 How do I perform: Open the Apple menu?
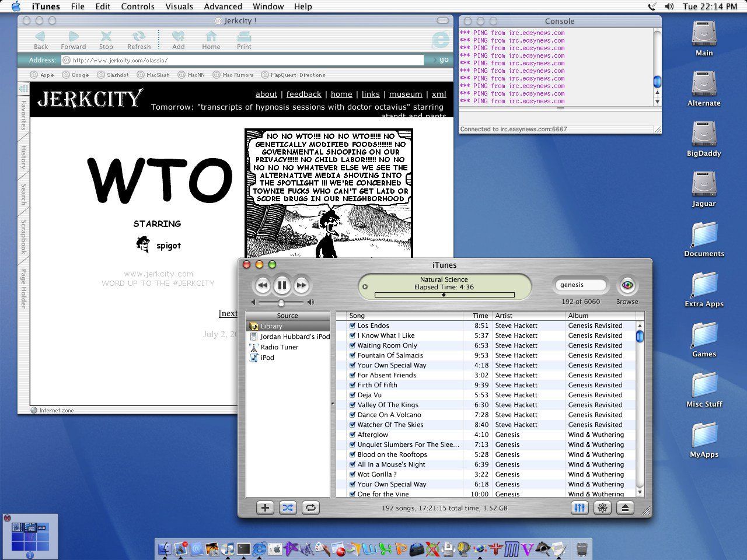(x=16, y=6)
